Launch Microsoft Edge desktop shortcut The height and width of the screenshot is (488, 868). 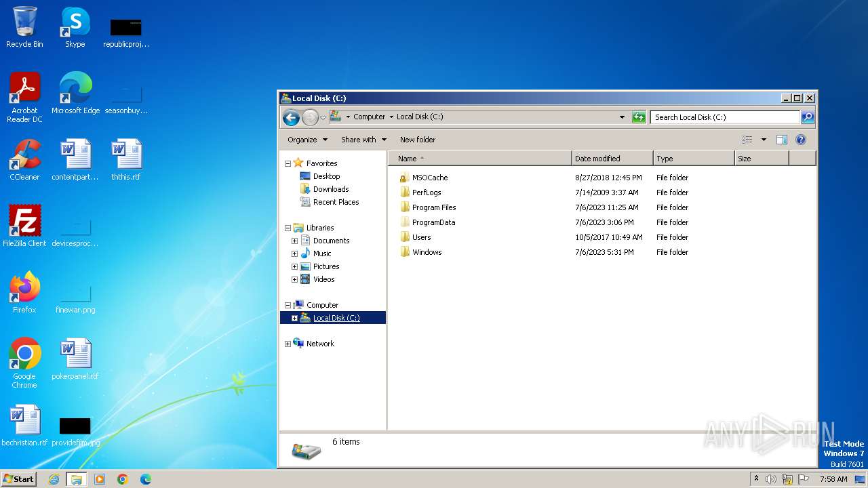[75, 94]
